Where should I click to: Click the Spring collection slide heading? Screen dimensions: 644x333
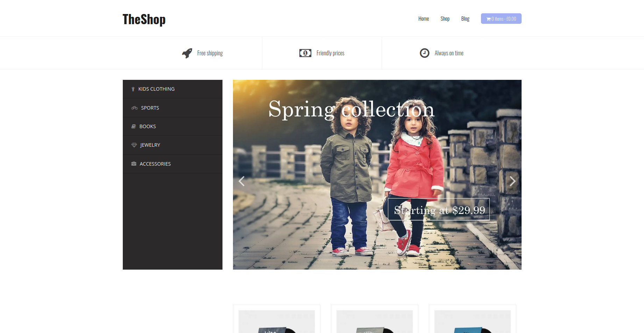point(351,109)
